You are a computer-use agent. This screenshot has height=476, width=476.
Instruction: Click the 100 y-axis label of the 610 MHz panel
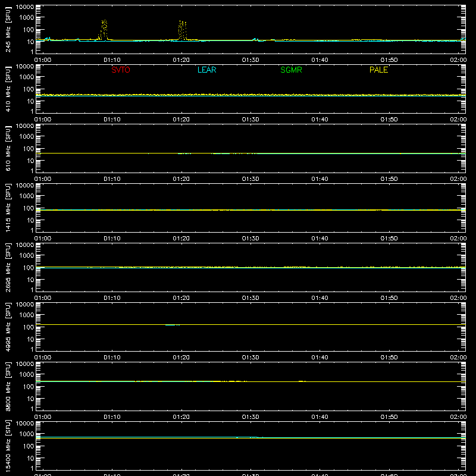[x=29, y=149]
